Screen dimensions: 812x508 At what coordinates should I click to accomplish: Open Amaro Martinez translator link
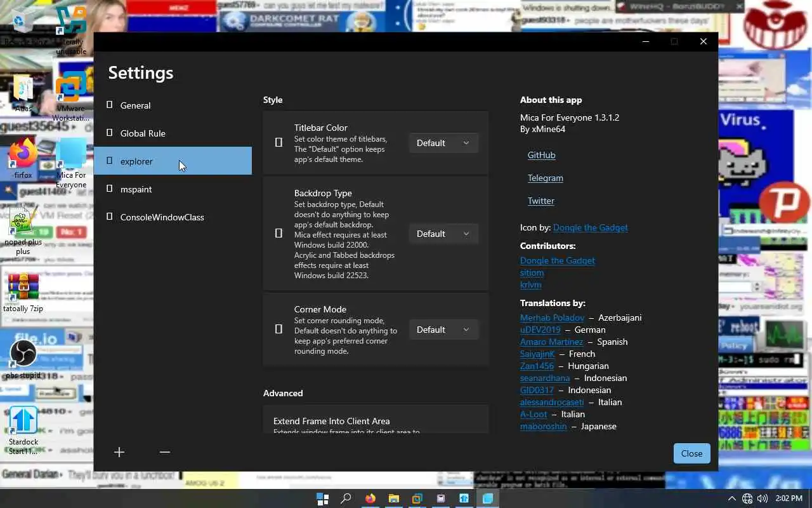point(551,342)
